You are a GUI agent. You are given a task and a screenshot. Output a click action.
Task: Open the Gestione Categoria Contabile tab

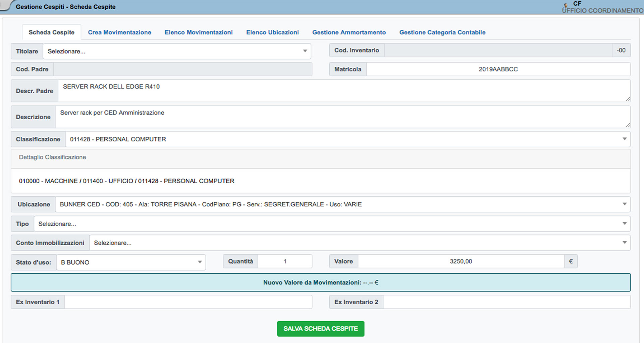click(x=442, y=32)
